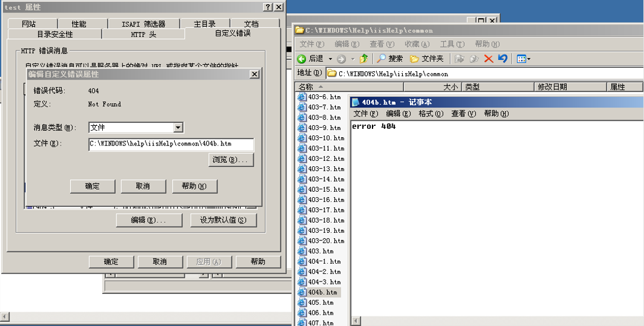Click the red X delete icon
This screenshot has height=326, width=644.
click(x=488, y=59)
